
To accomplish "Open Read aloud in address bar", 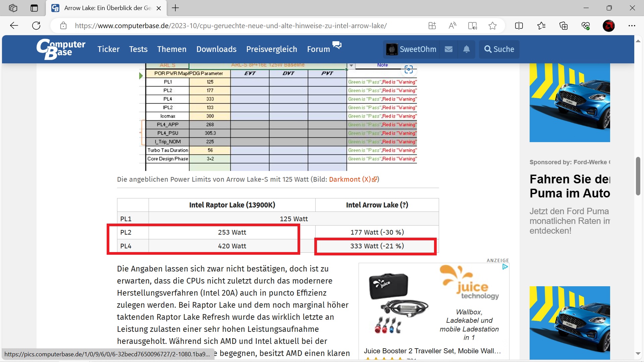I will [452, 26].
